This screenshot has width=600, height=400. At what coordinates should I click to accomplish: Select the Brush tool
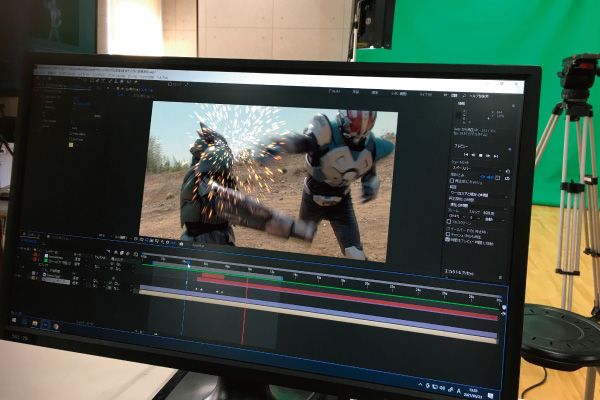click(109, 81)
